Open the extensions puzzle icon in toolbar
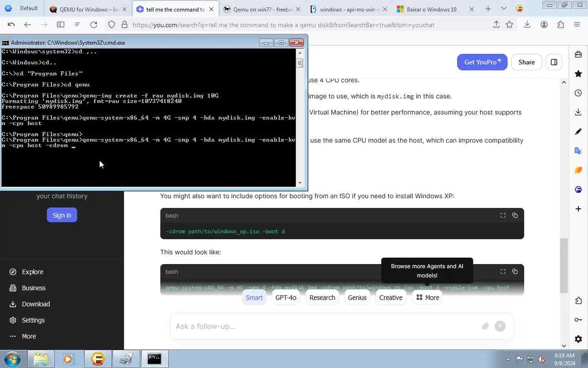588x368 pixels. coord(560,25)
